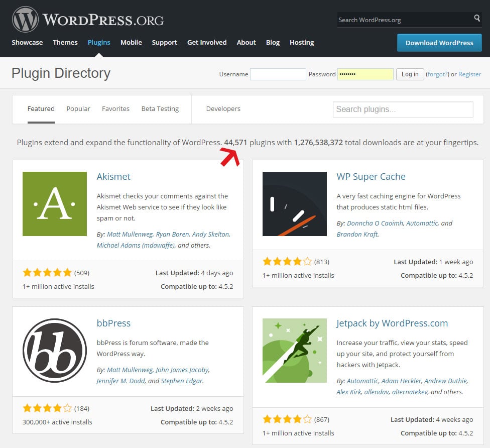Click bbPress's star rating
Viewport: 490px width, 448px height.
(x=47, y=408)
